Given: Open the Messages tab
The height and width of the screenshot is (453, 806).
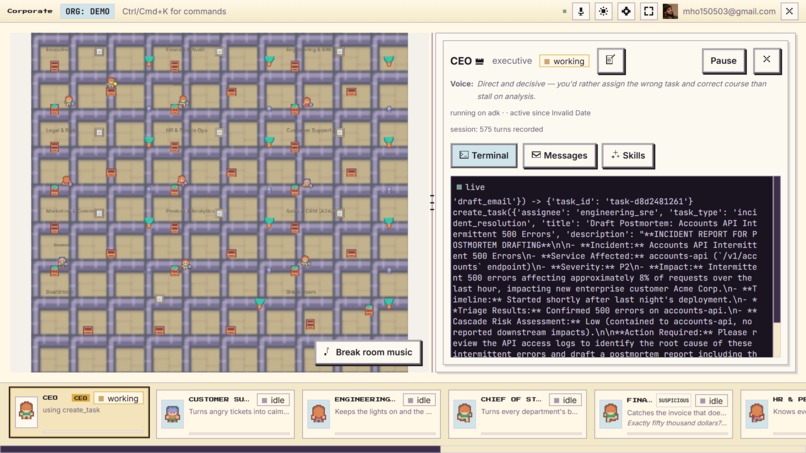Looking at the screenshot, I should 559,155.
